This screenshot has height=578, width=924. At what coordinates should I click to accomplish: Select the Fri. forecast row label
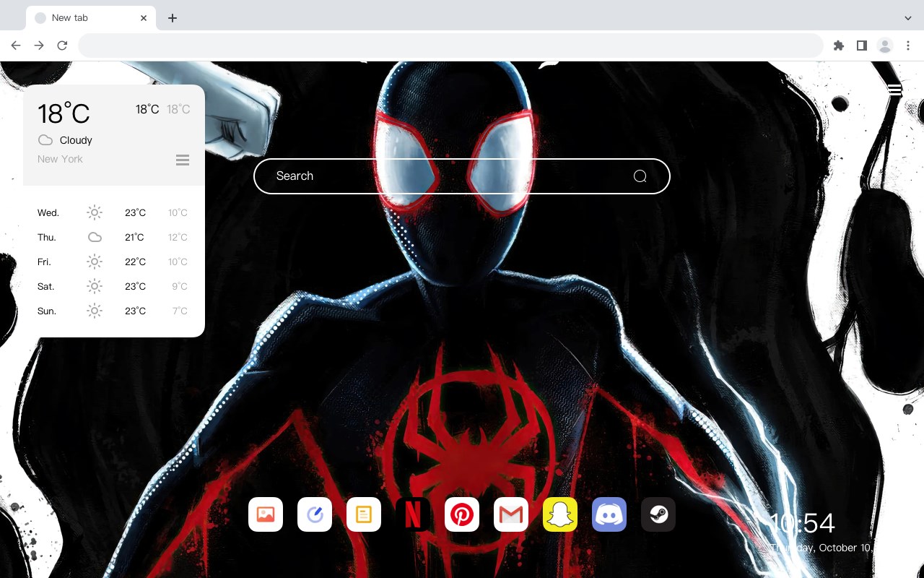(44, 262)
